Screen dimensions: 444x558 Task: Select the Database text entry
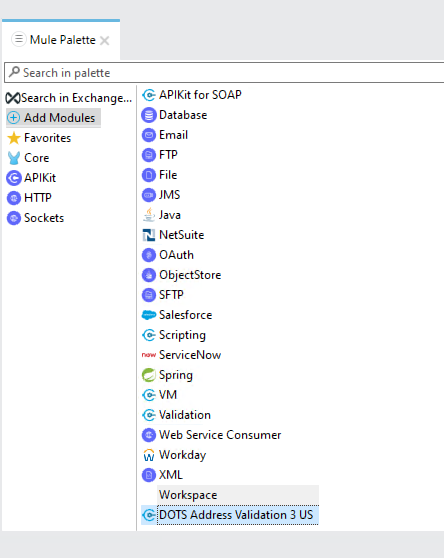(x=183, y=115)
